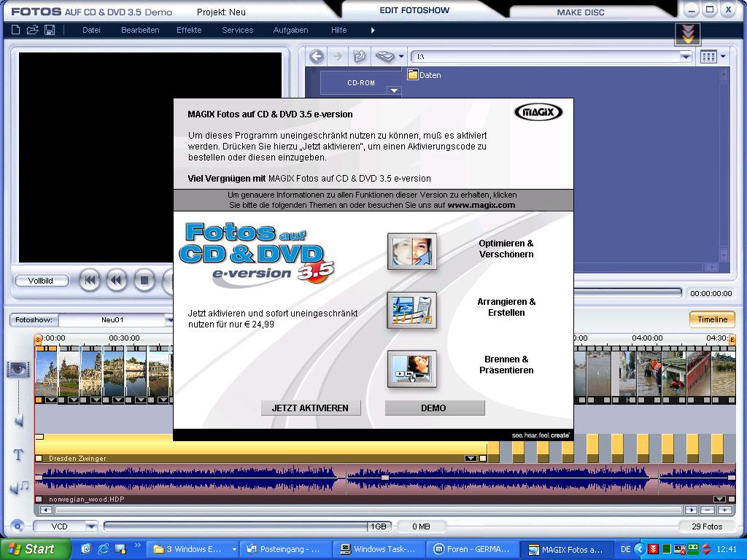This screenshot has width=747, height=560.
Task: Stop the slideshow playback
Action: (x=144, y=281)
